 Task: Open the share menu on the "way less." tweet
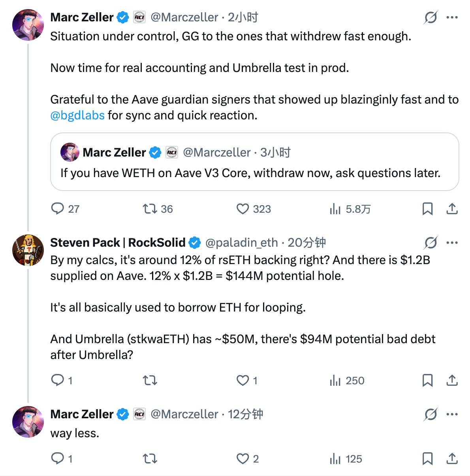pos(452,459)
